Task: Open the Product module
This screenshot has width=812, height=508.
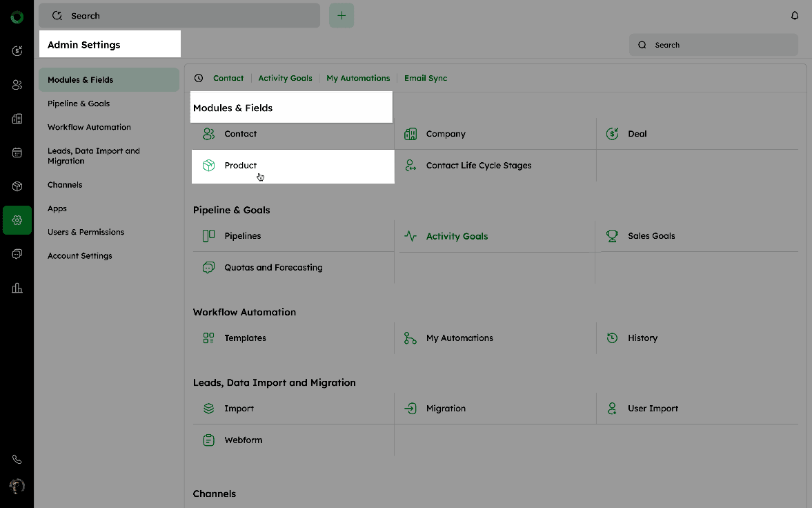Action: (x=240, y=166)
